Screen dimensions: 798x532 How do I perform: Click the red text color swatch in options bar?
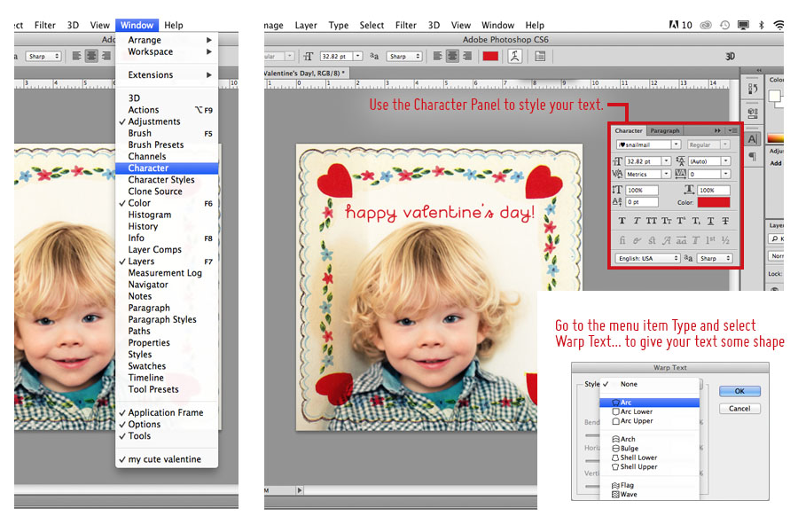(x=490, y=56)
